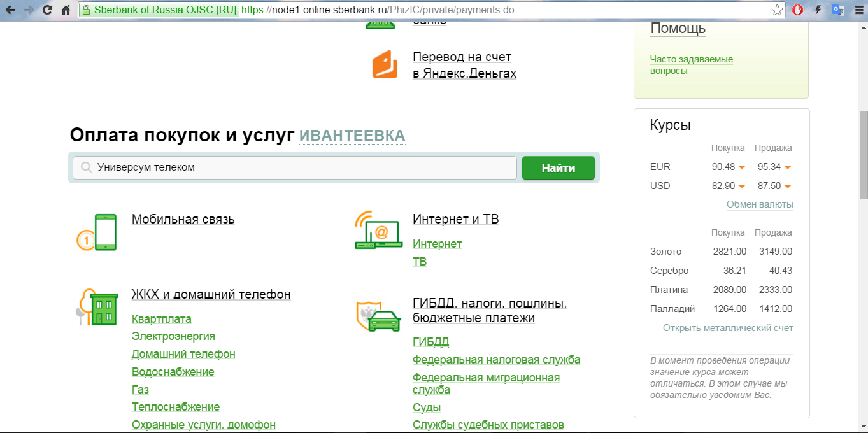
Task: Reload the page with the refresh icon
Action: 47,10
